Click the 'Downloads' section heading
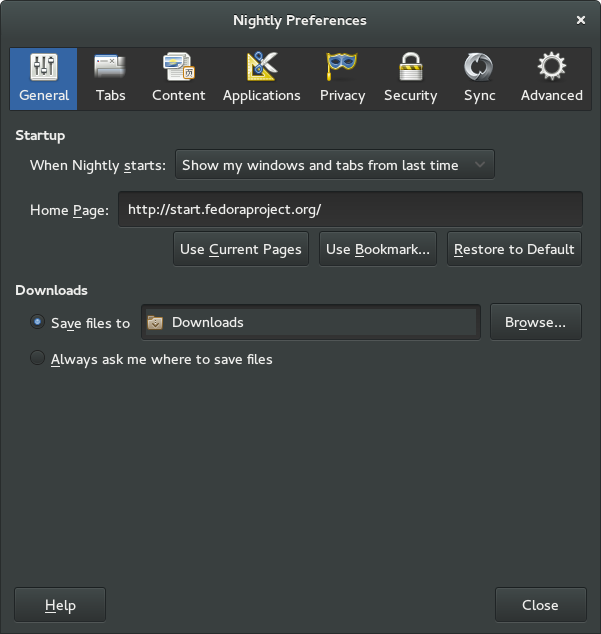This screenshot has width=601, height=634. [51, 290]
